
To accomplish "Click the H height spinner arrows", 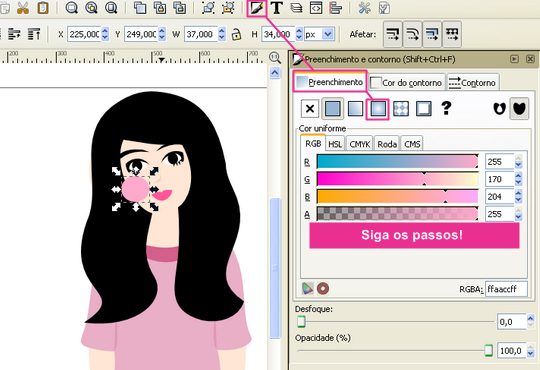I will click(299, 34).
